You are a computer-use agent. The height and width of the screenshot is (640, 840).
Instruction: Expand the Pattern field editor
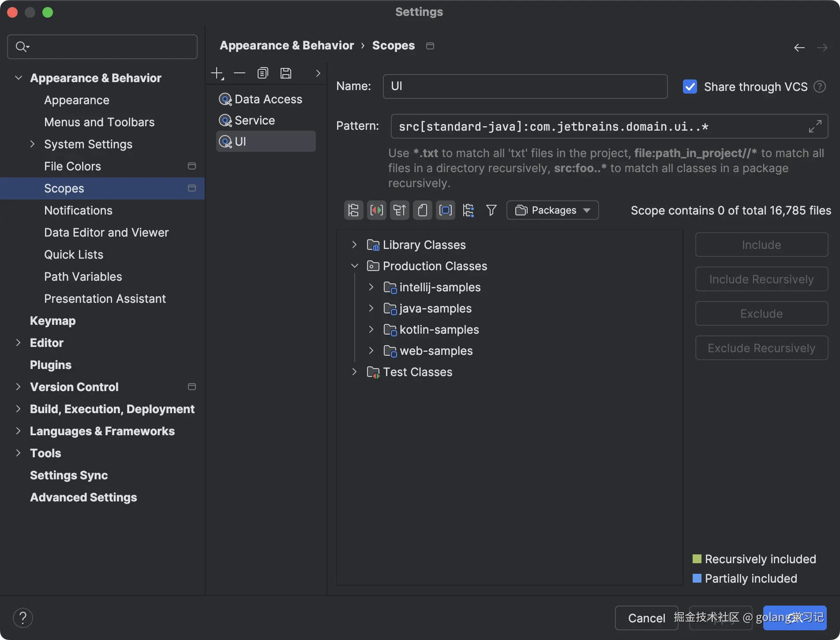click(815, 127)
